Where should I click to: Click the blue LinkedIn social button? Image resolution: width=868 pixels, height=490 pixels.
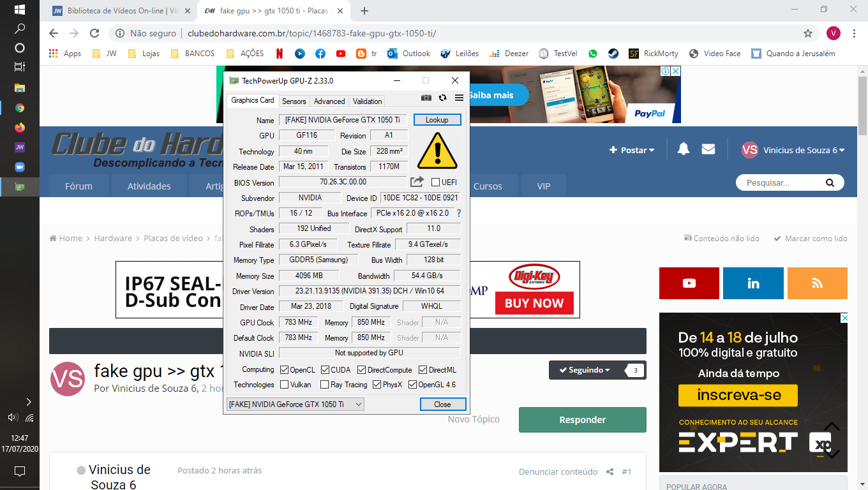point(753,283)
